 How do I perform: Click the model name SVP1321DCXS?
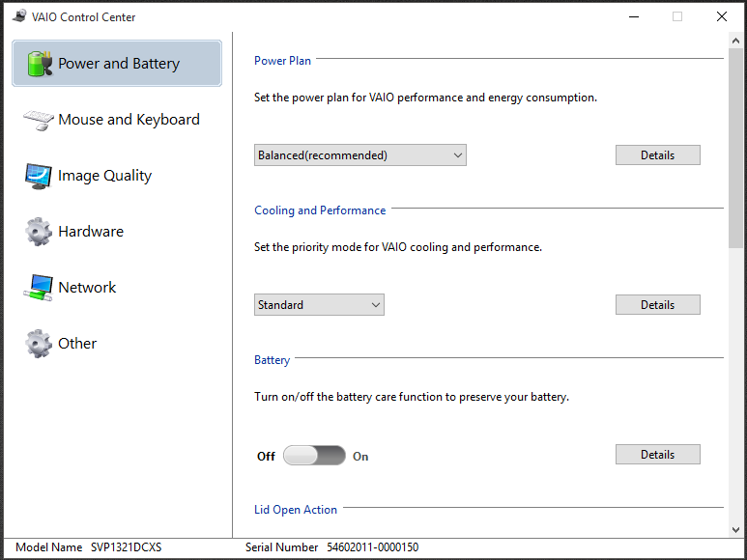[x=127, y=547]
